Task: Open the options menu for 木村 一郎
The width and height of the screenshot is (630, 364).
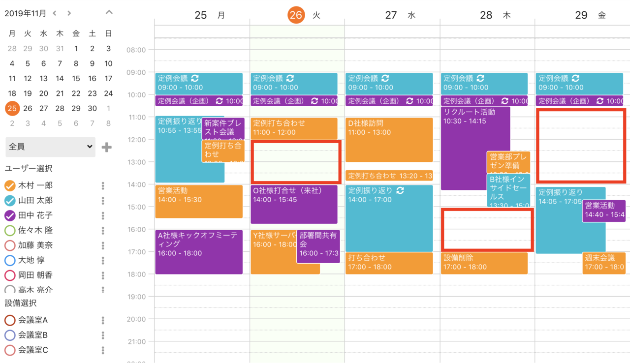Action: [x=103, y=185]
